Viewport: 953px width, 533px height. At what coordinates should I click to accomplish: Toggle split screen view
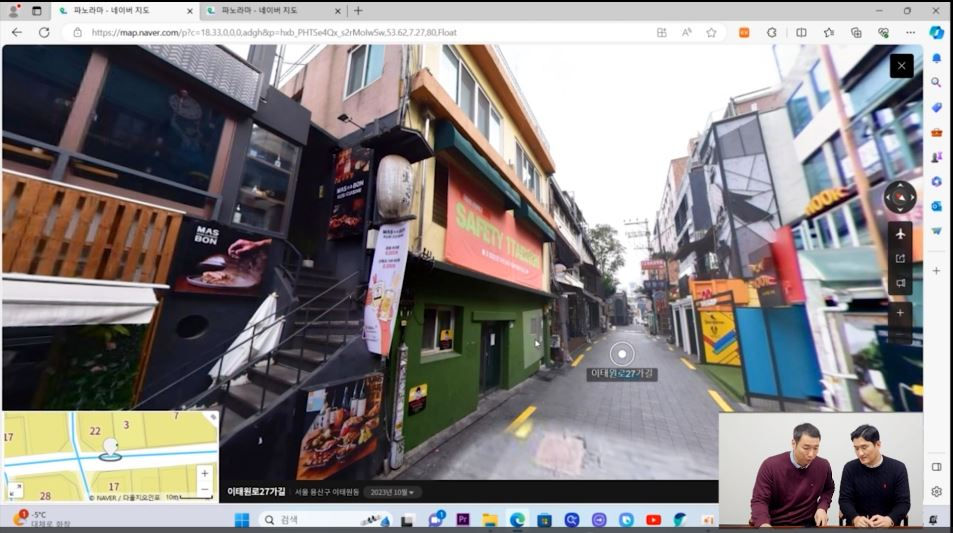tap(801, 33)
